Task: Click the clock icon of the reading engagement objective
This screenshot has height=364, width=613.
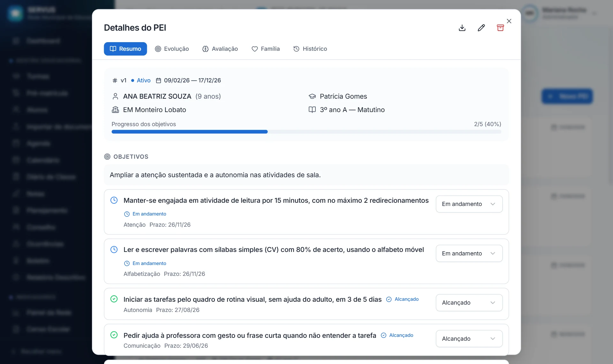Action: [114, 200]
